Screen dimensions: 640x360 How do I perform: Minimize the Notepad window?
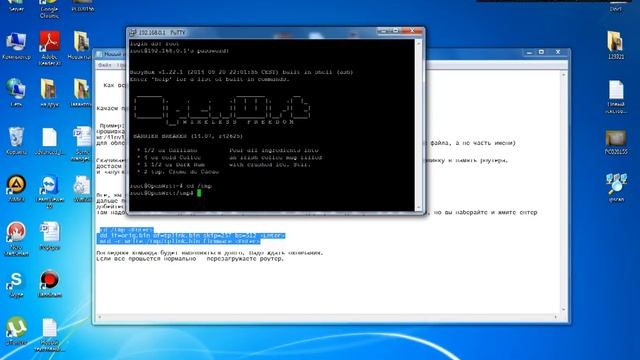coord(529,52)
